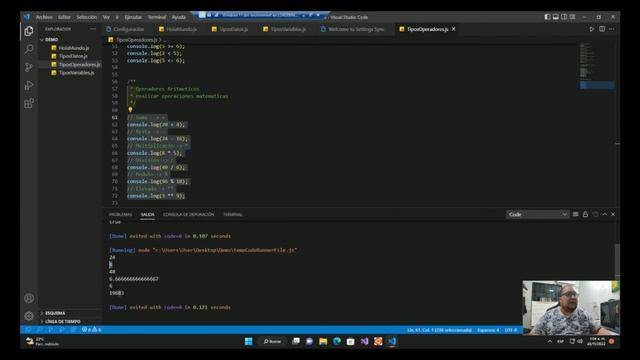Click the line and column status entry
This screenshot has width=640, height=360.
(439, 330)
